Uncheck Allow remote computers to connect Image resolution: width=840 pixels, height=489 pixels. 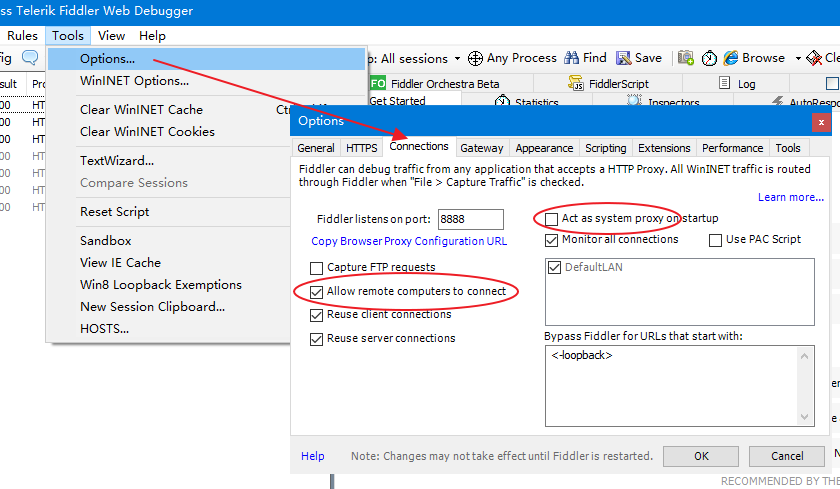(317, 291)
